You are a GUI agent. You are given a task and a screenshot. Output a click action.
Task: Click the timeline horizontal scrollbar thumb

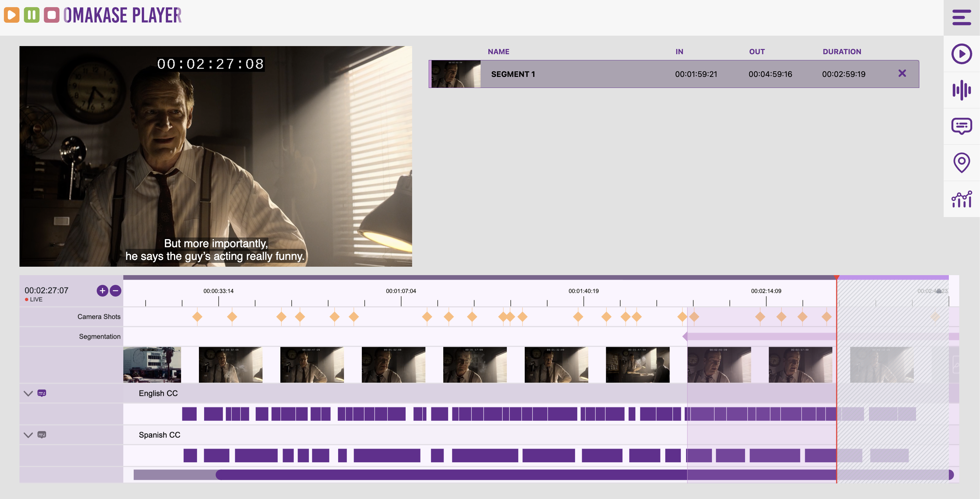(585, 475)
